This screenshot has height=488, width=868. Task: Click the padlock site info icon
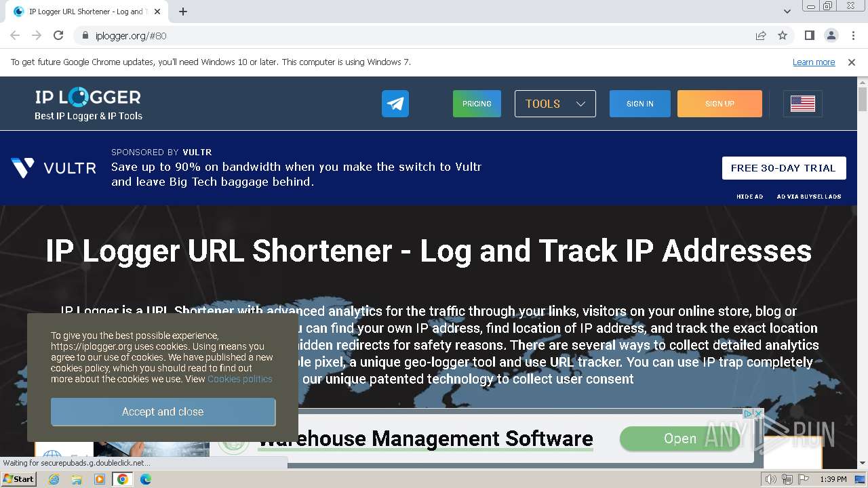(x=85, y=35)
